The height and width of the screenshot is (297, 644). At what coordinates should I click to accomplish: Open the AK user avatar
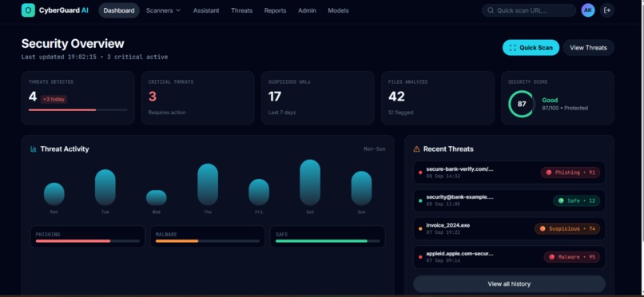[x=588, y=10]
